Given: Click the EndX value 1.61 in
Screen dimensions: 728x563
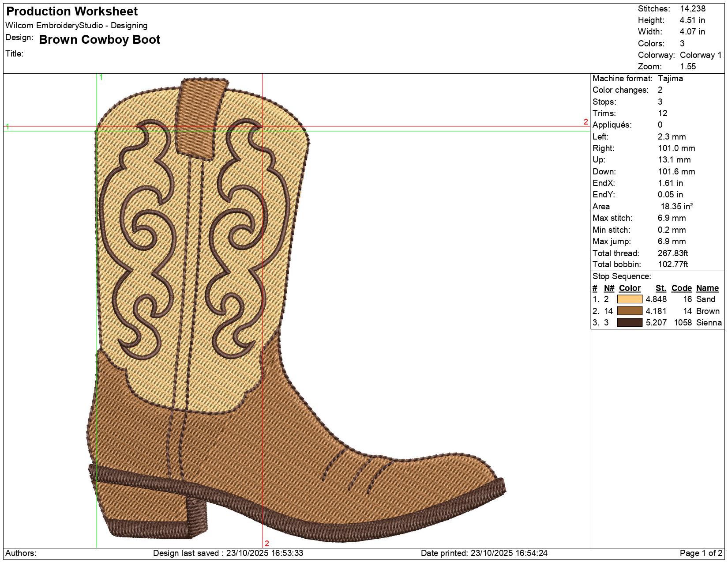Looking at the screenshot, I should pyautogui.click(x=670, y=183).
